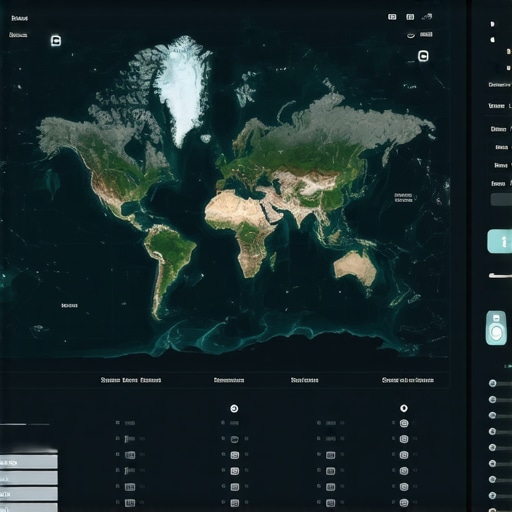512x512 pixels.
Task: Click the circular refresh icon heading the second bottom column
Action: (234, 408)
